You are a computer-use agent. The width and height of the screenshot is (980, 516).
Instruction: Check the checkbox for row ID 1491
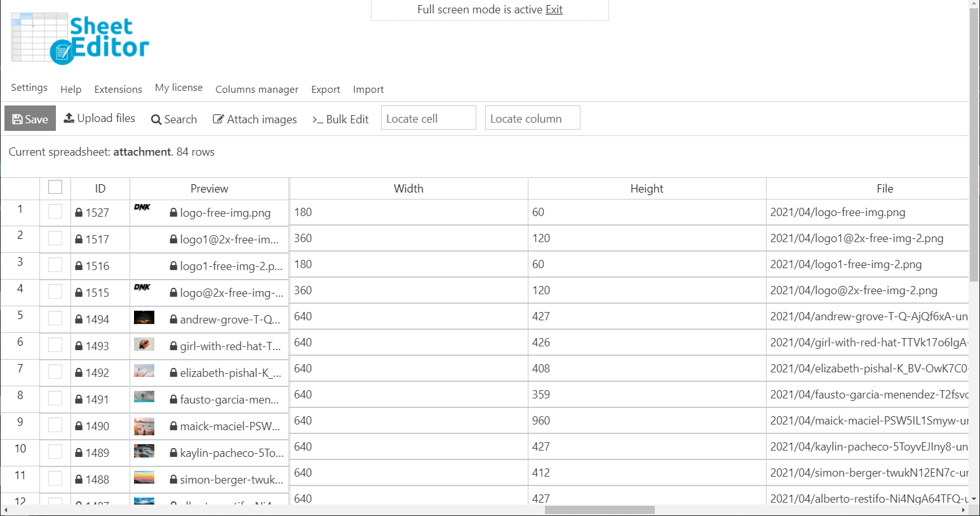coord(55,398)
